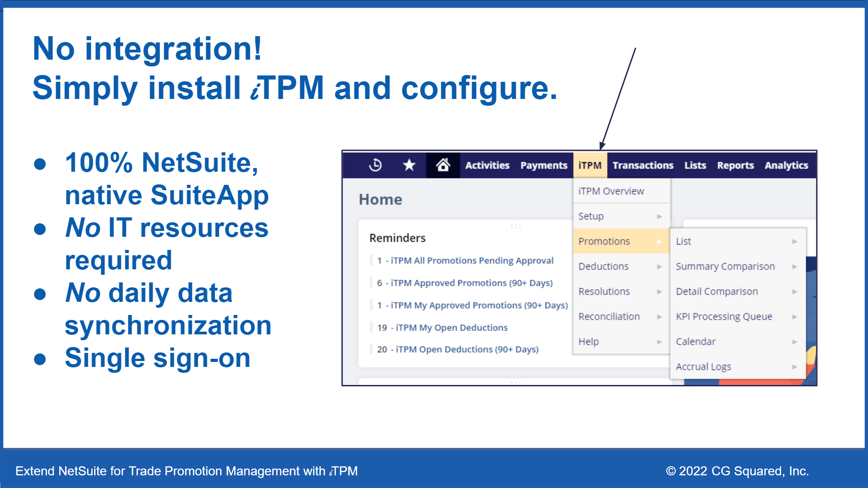The height and width of the screenshot is (488, 868).
Task: Open the Activities menu
Action: click(x=487, y=165)
